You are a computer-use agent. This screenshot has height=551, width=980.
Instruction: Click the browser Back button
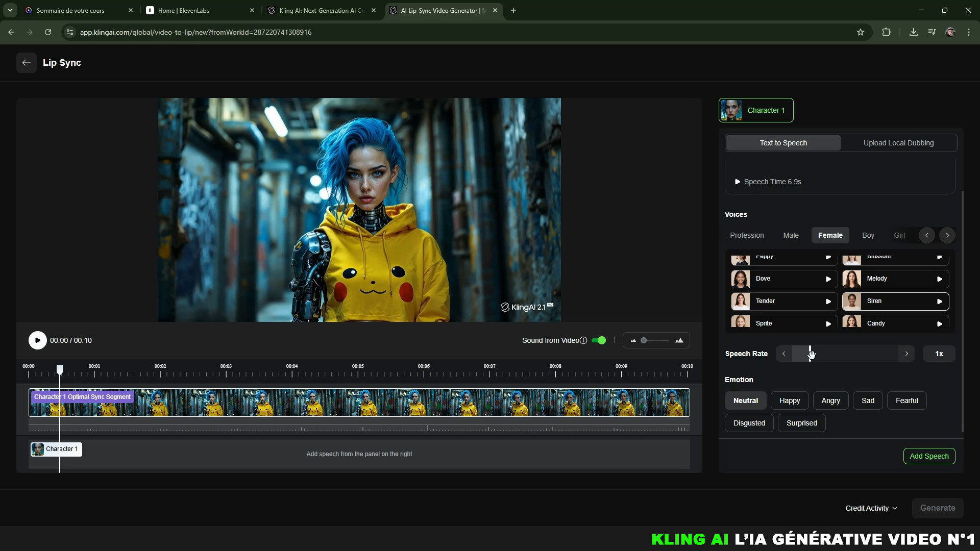tap(11, 32)
